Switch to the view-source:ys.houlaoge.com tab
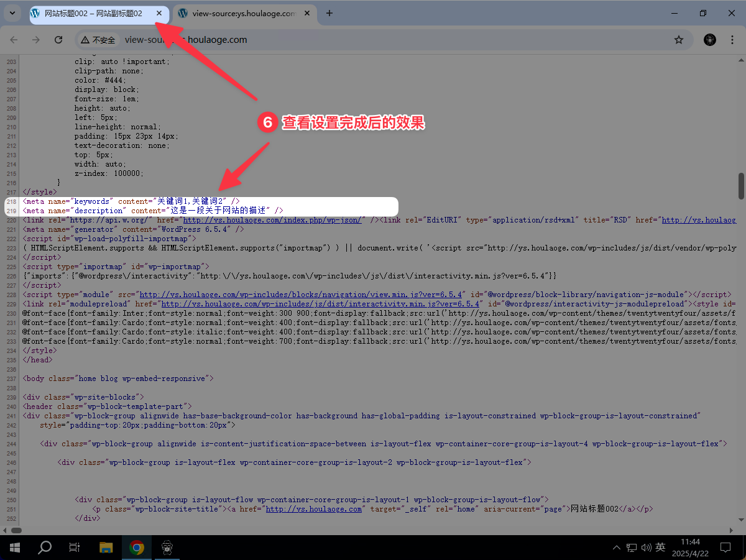The image size is (746, 560). click(244, 13)
